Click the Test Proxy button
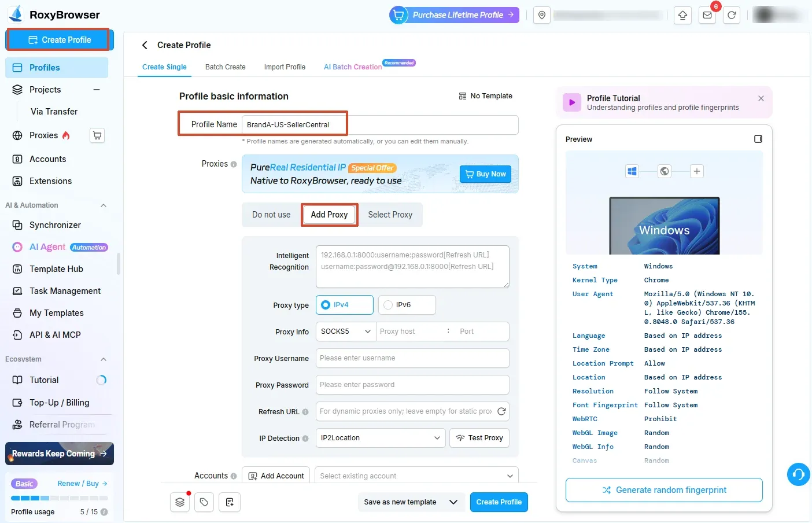Image resolution: width=812 pixels, height=523 pixels. point(479,438)
